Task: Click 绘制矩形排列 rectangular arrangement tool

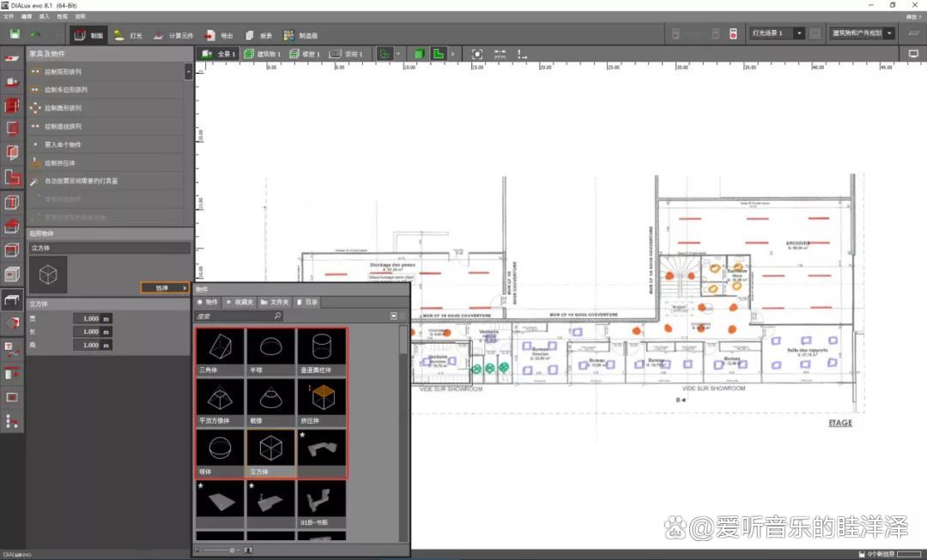Action: click(106, 71)
